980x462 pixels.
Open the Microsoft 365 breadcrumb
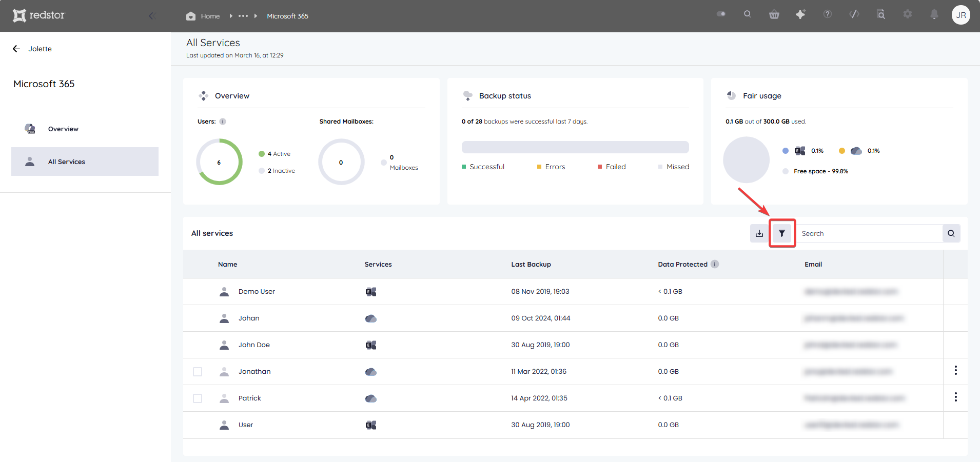pos(287,16)
